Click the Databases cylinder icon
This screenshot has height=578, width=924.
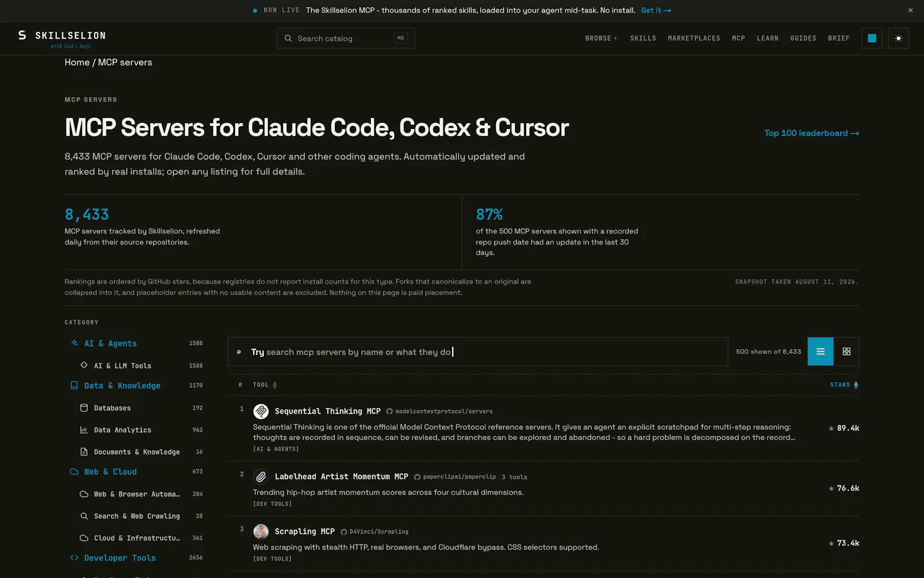84,408
